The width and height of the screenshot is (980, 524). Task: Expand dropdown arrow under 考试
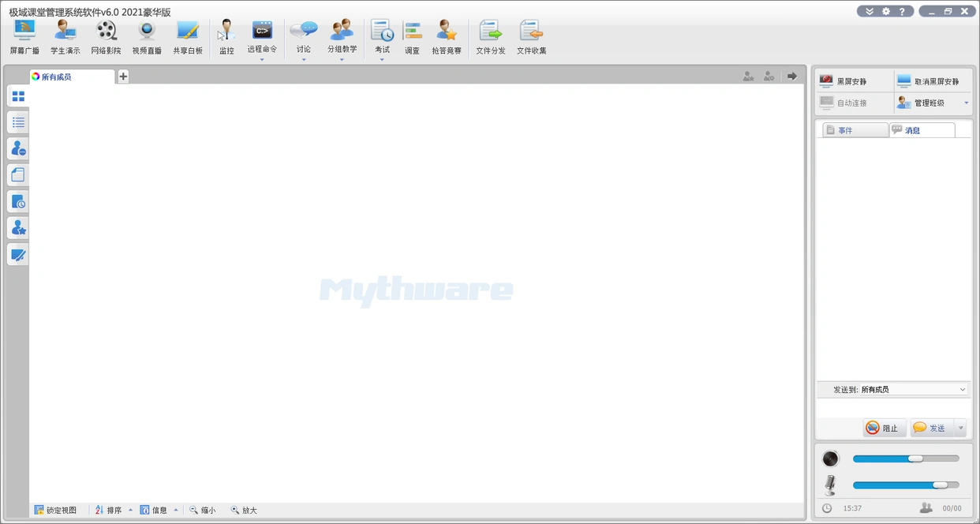coord(382,59)
